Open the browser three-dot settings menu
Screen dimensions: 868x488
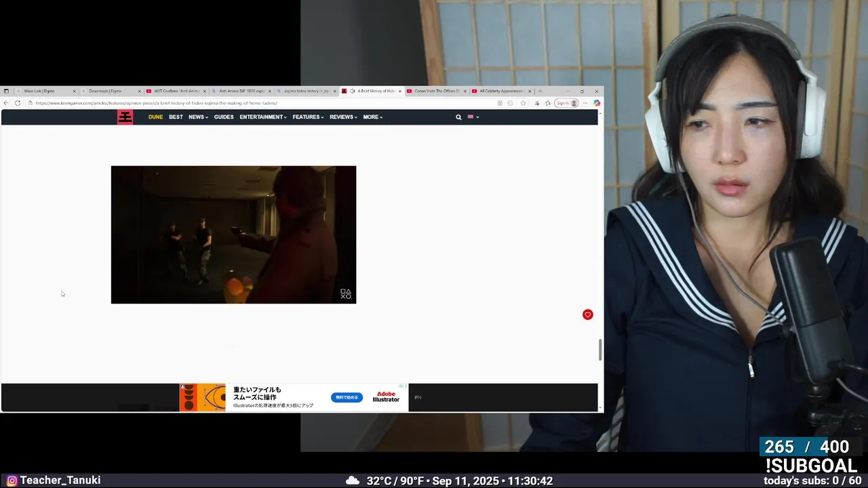585,103
